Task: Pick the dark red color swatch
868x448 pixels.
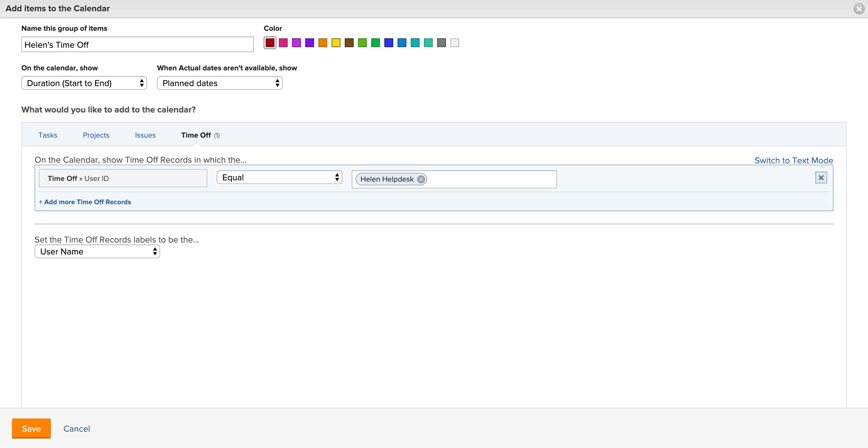Action: (270, 43)
